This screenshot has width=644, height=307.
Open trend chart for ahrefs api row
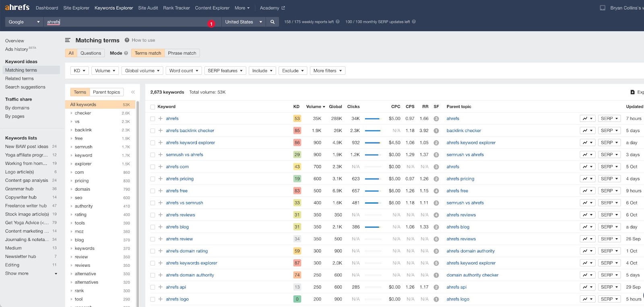coord(588,287)
